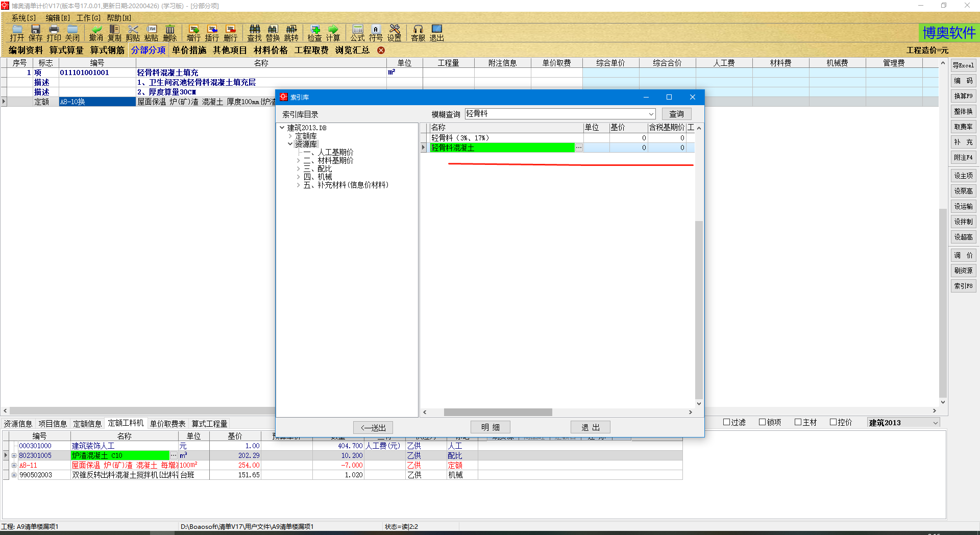The width and height of the screenshot is (980, 535).
Task: Click the ellipsis button in 轻骨料混凝土 row
Action: (x=579, y=148)
